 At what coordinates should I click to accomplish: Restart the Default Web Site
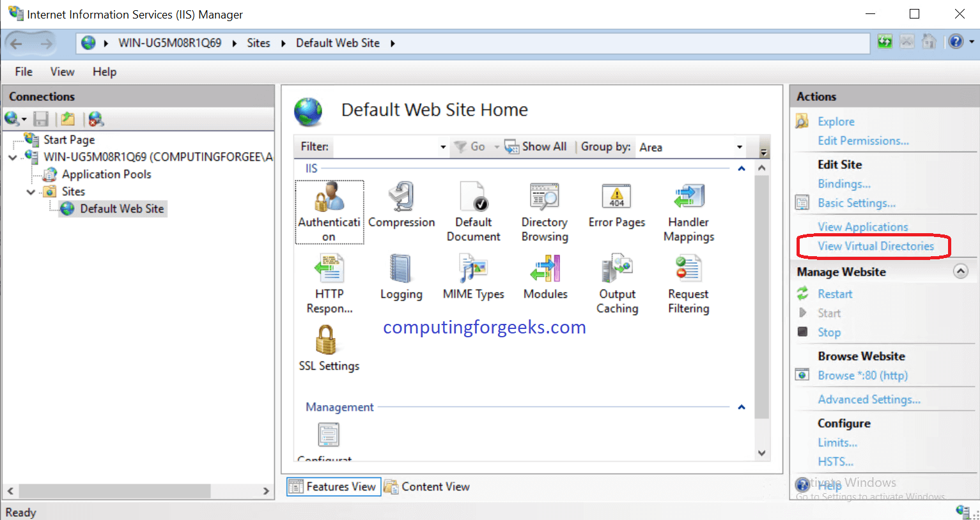tap(834, 293)
